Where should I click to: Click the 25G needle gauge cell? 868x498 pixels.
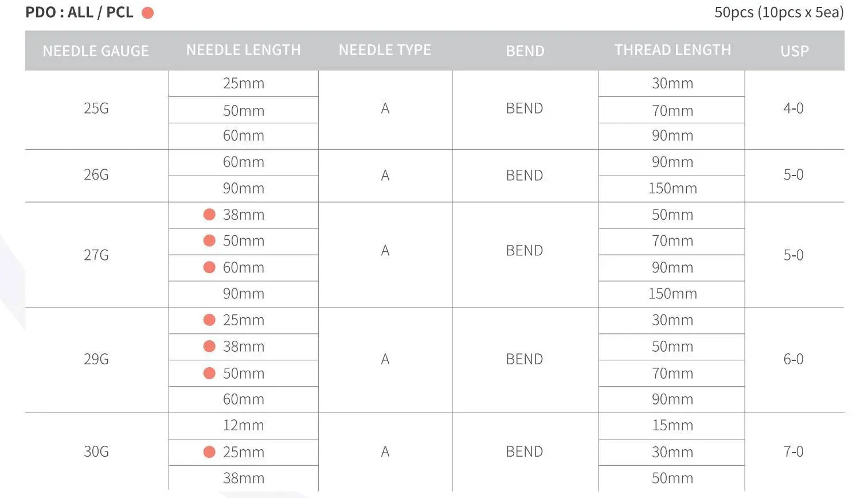pyautogui.click(x=96, y=108)
